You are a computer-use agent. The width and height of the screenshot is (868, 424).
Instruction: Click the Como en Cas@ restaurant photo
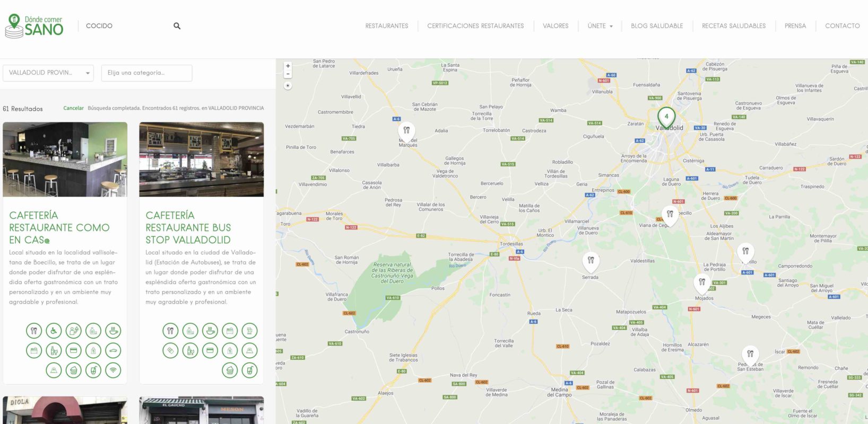point(65,160)
